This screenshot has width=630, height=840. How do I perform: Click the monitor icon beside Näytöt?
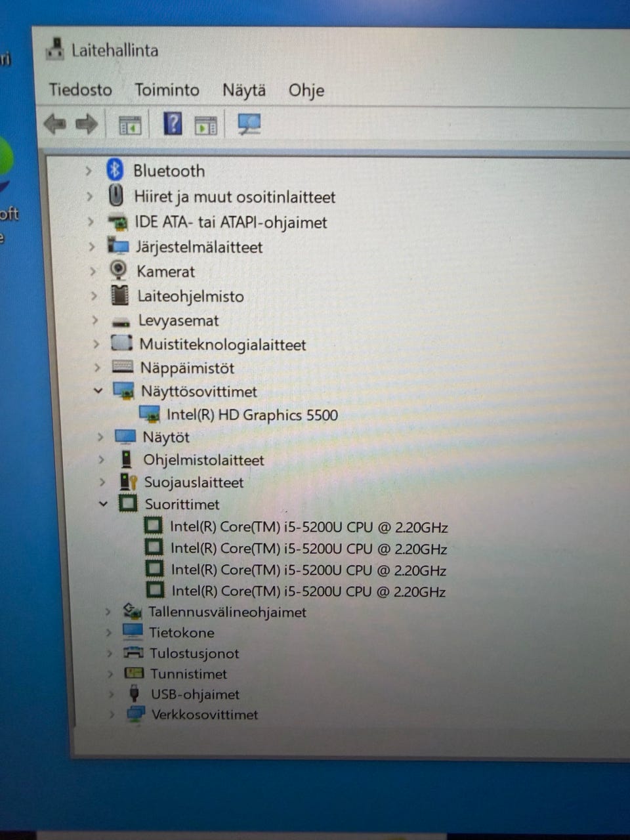tap(125, 436)
